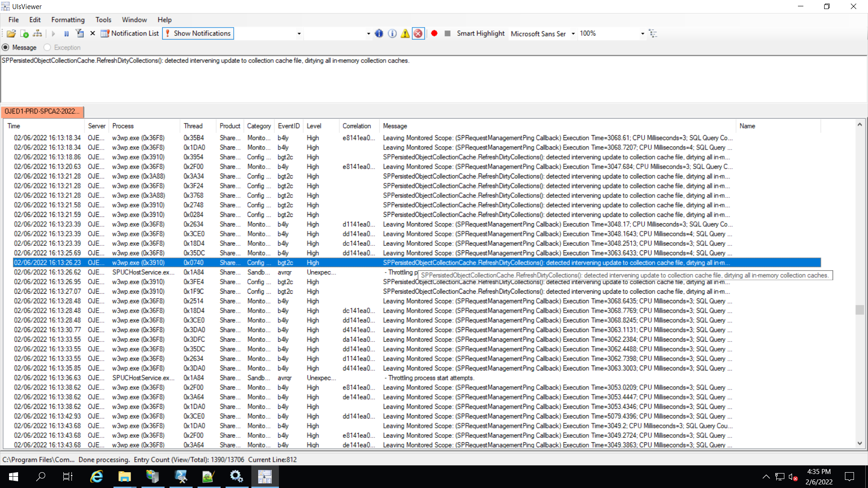868x488 pixels.
Task: Sort by the Correlation column header
Action: tap(359, 126)
